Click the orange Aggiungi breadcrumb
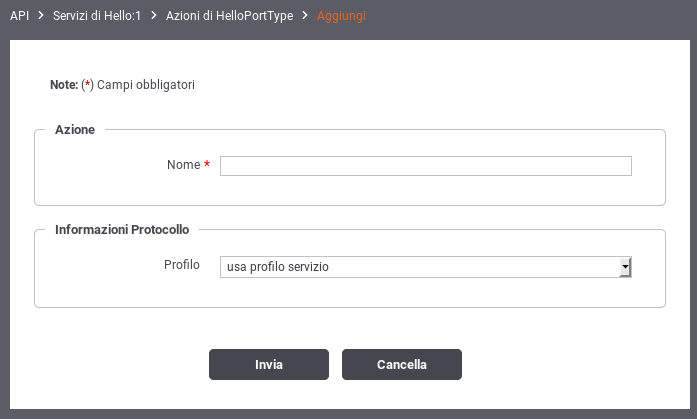Image resolution: width=697 pixels, height=419 pixels. pyautogui.click(x=341, y=16)
